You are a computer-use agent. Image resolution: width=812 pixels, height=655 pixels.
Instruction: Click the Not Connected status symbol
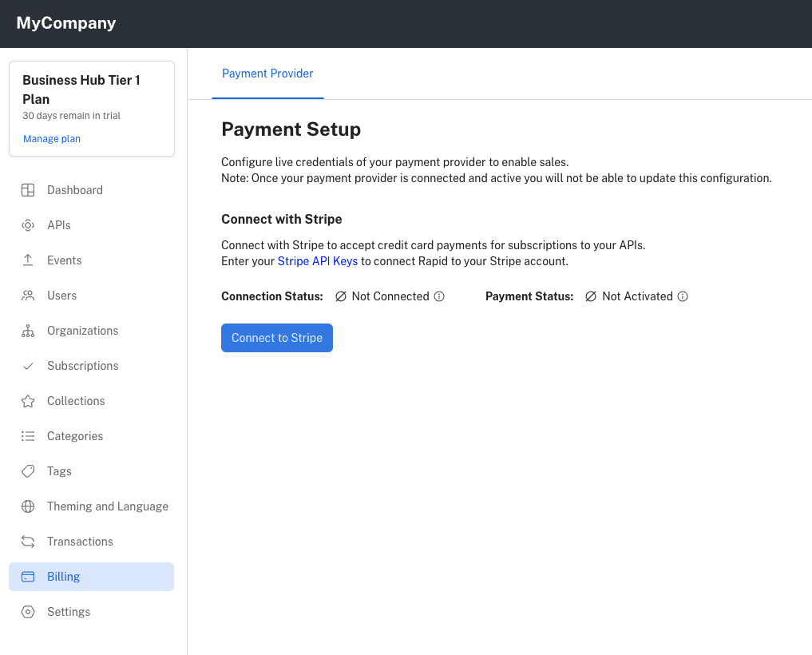341,296
